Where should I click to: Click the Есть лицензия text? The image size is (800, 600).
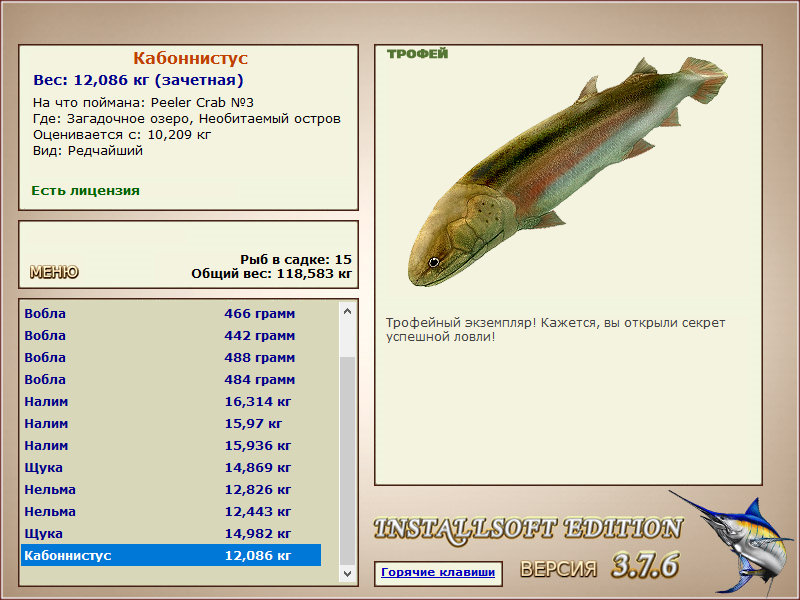tap(85, 190)
